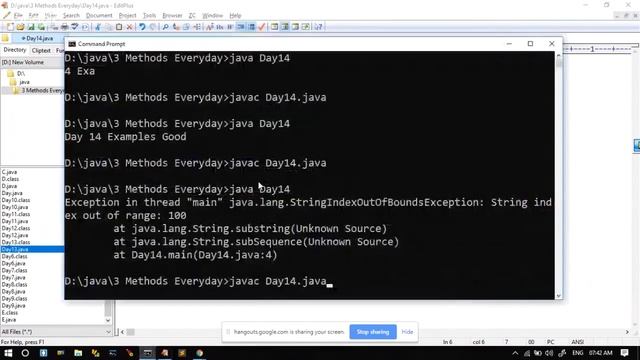Open the Action Center notification icon

[x=624, y=353]
